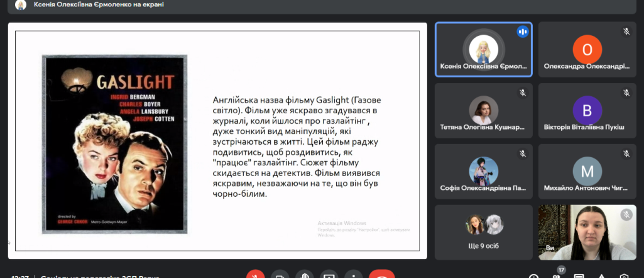Click the Gaslight movie poster on the slide
The width and height of the screenshot is (644, 278).
[x=114, y=145]
